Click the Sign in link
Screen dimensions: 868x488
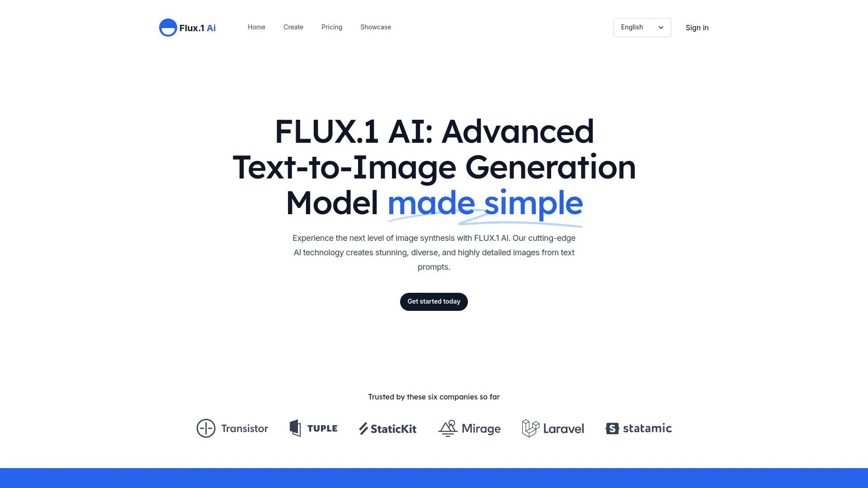click(x=697, y=28)
